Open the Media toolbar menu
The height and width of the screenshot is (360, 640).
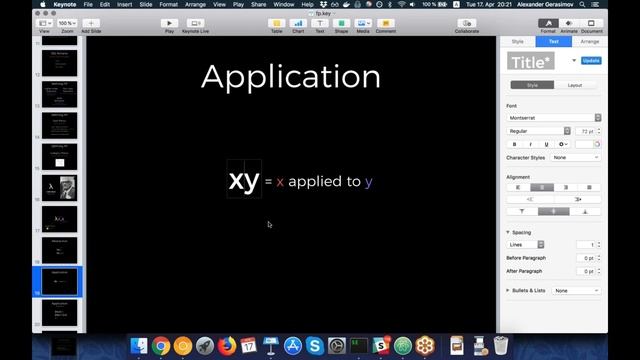pyautogui.click(x=363, y=23)
